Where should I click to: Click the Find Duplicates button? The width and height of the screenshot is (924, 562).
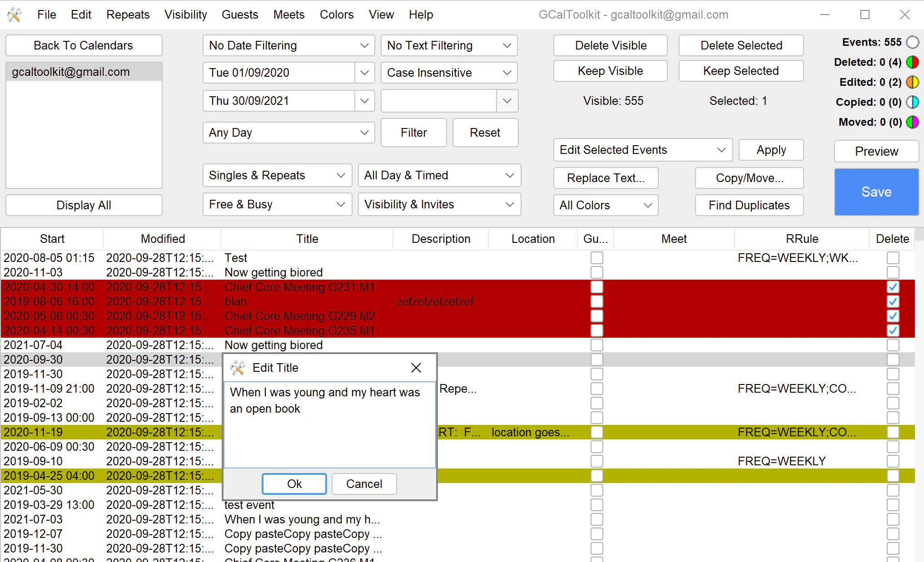[x=749, y=205]
